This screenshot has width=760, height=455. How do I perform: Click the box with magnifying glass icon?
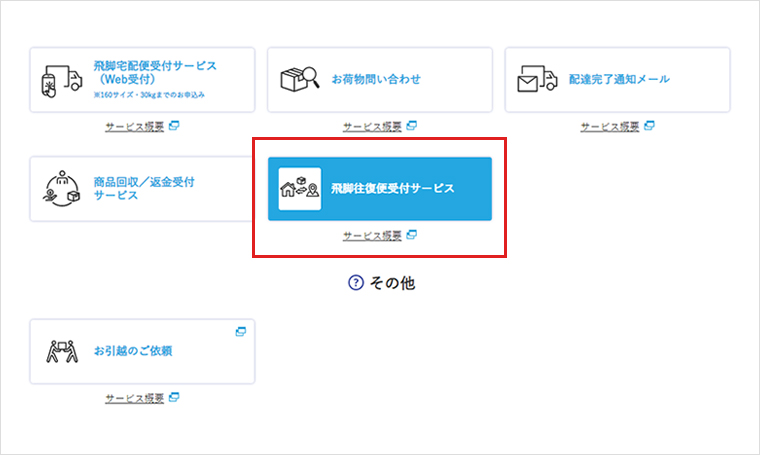pos(298,79)
